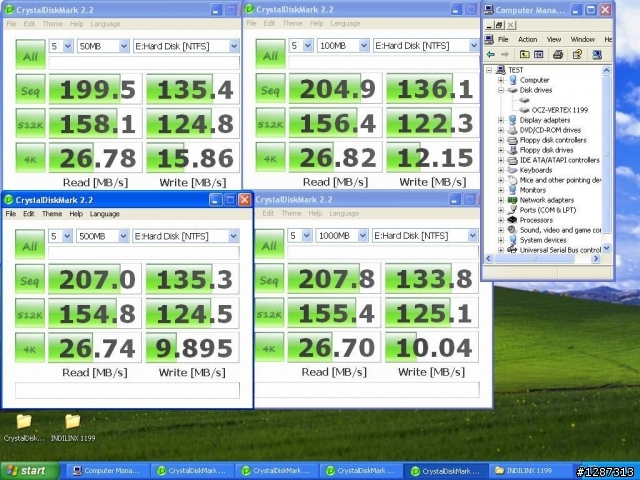Select the TEST computer root node icon
Viewport: 640px width, 480px height.
(x=501, y=70)
